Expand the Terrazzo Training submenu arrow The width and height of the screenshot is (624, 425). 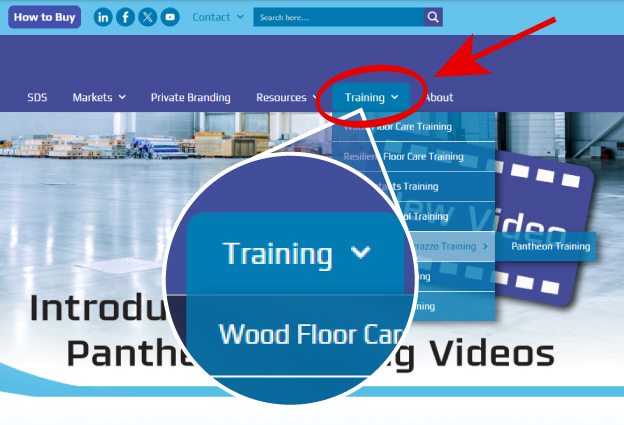486,247
